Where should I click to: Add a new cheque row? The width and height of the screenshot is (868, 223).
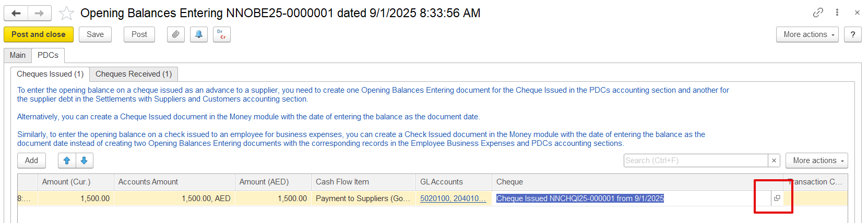31,160
